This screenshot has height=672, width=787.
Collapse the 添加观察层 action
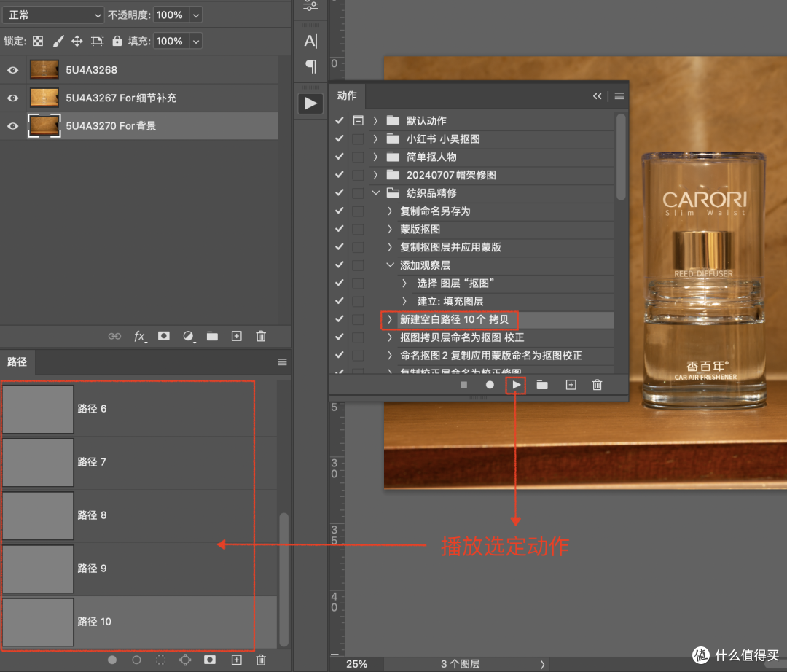(389, 265)
